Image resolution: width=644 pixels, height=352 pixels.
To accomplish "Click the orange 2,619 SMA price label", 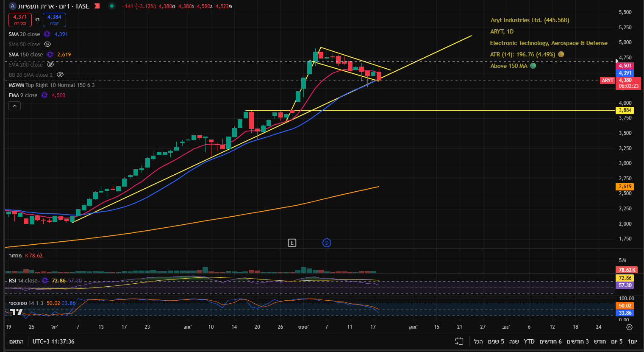I will pyautogui.click(x=625, y=187).
